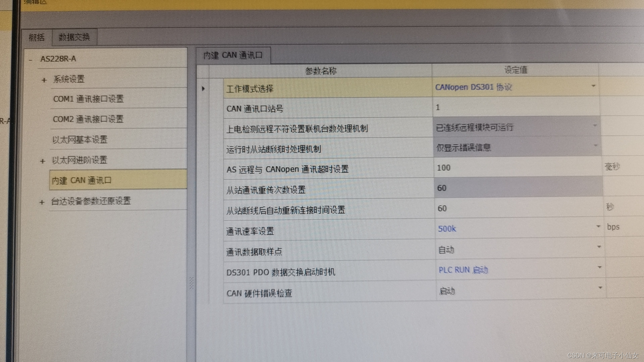Select 上电检测远程不符设置联机台数处理机制 label
The image size is (644, 362).
point(297,129)
